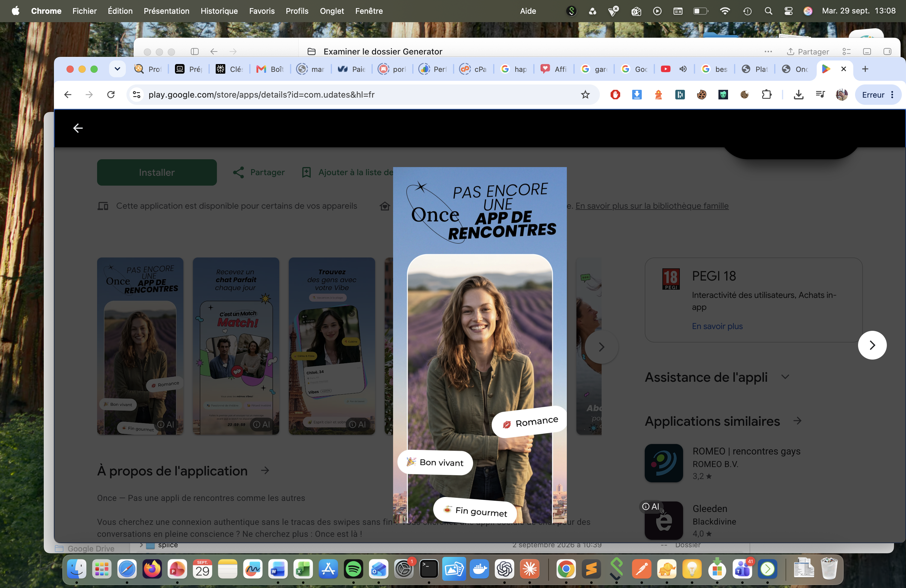Viewport: 906px width, 588px height.
Task: Click Partager in the background Generator window
Action: (807, 51)
